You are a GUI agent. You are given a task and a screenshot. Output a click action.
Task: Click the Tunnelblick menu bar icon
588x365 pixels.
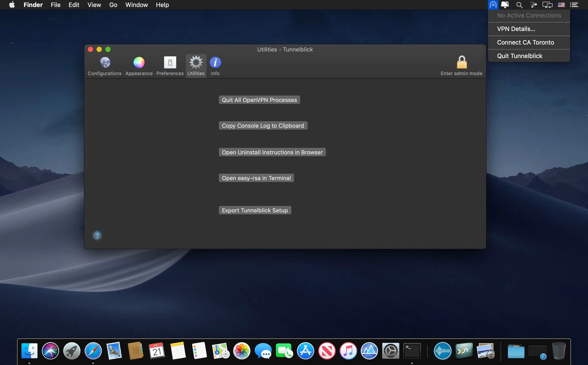(493, 5)
